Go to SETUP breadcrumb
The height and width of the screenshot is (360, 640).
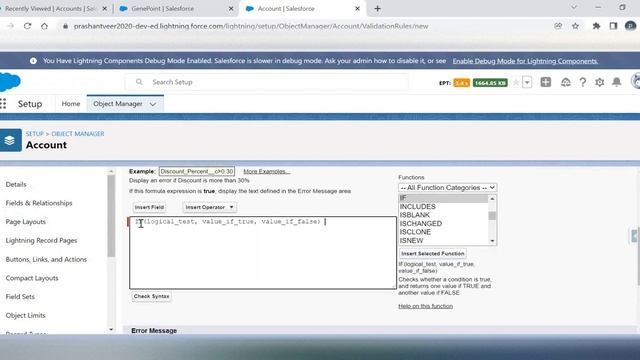(35, 134)
